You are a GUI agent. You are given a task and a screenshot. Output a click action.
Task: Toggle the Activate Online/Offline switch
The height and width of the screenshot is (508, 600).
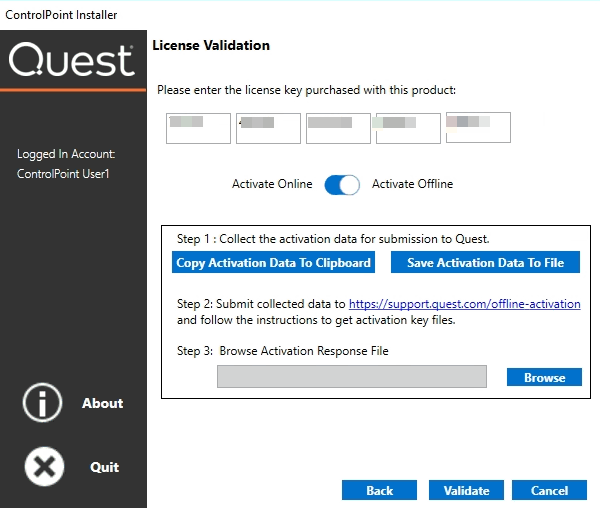coord(342,185)
